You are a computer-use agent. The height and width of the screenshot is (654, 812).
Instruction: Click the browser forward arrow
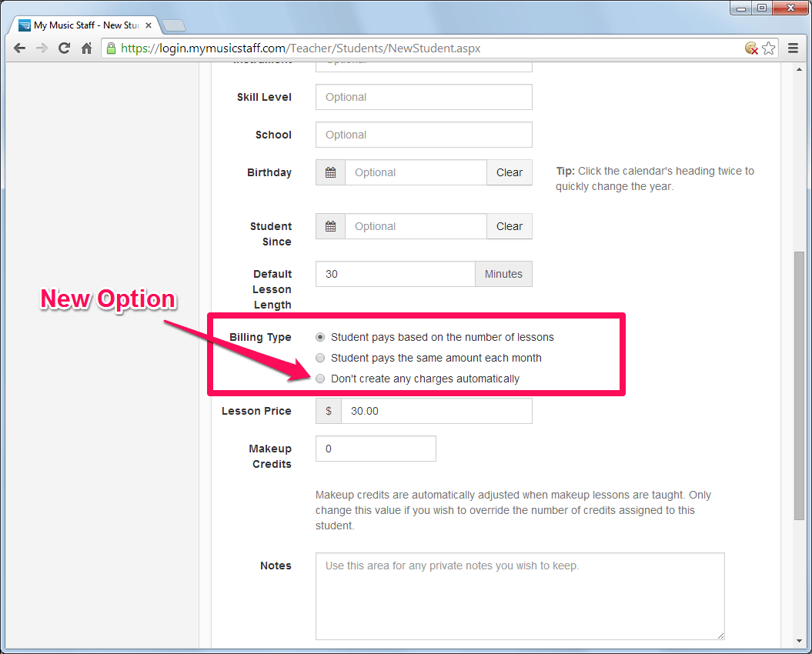pos(42,48)
